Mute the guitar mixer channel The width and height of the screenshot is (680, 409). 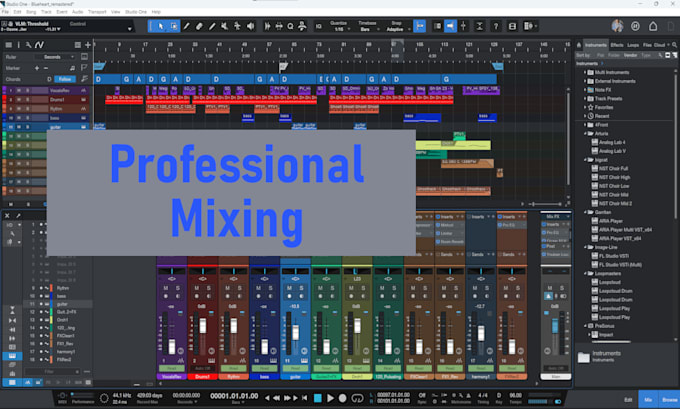pos(289,288)
